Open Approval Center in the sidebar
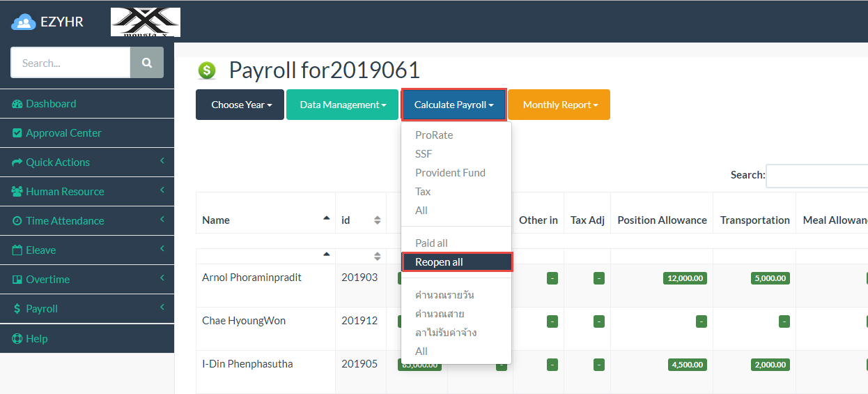Image resolution: width=868 pixels, height=394 pixels. [63, 133]
